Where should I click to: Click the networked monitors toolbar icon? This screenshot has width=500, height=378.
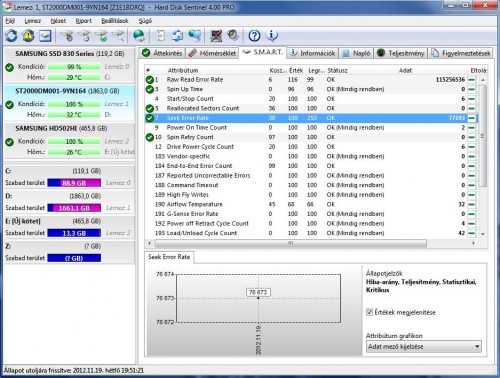(195, 35)
